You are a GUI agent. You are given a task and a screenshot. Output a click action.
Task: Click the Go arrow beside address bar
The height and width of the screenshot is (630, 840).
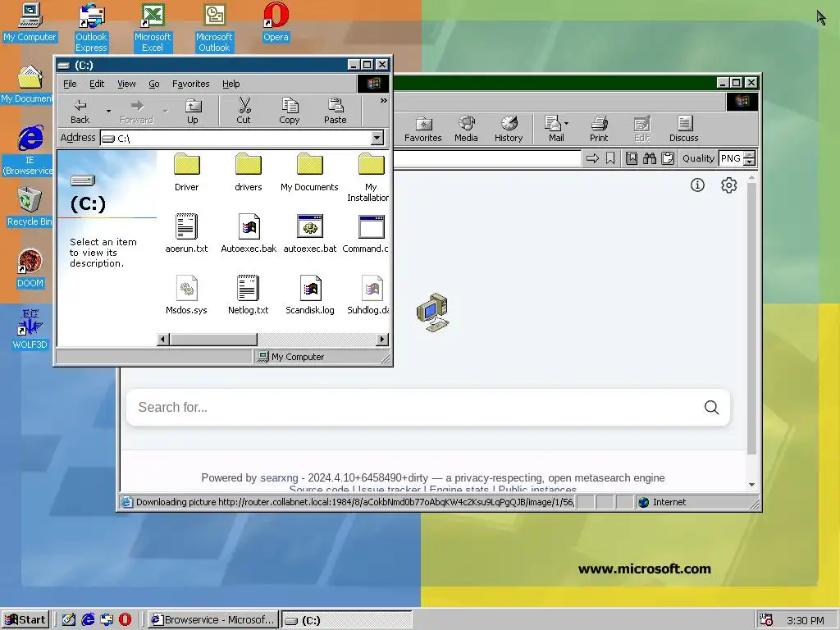point(592,158)
